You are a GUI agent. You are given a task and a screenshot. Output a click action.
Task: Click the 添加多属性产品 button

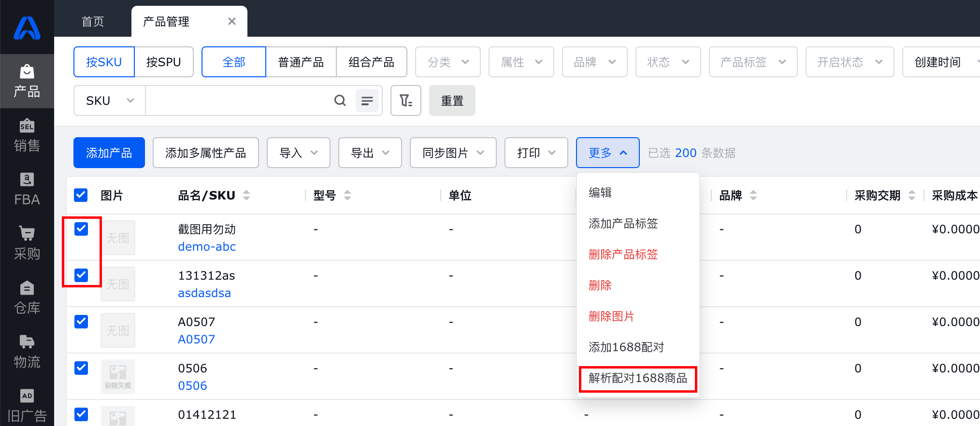[206, 153]
